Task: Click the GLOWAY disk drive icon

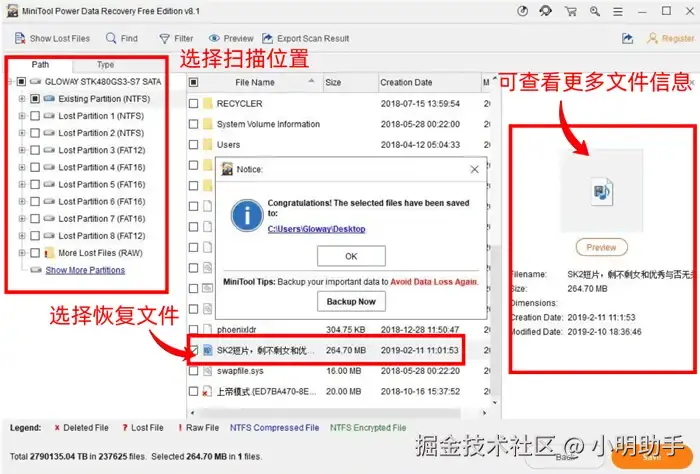Action: click(36, 82)
